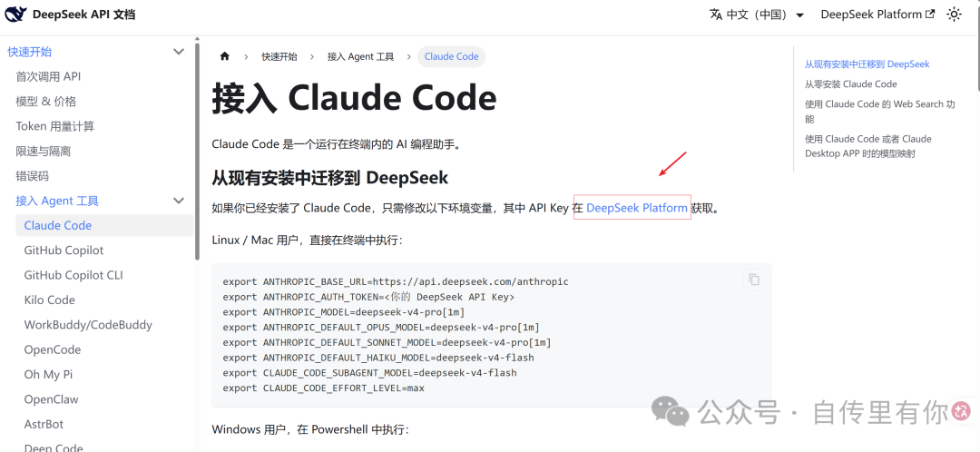Click the CLAUDE_CODE_SUBAGENT_MODEL code line
980x452 pixels.
click(369, 373)
